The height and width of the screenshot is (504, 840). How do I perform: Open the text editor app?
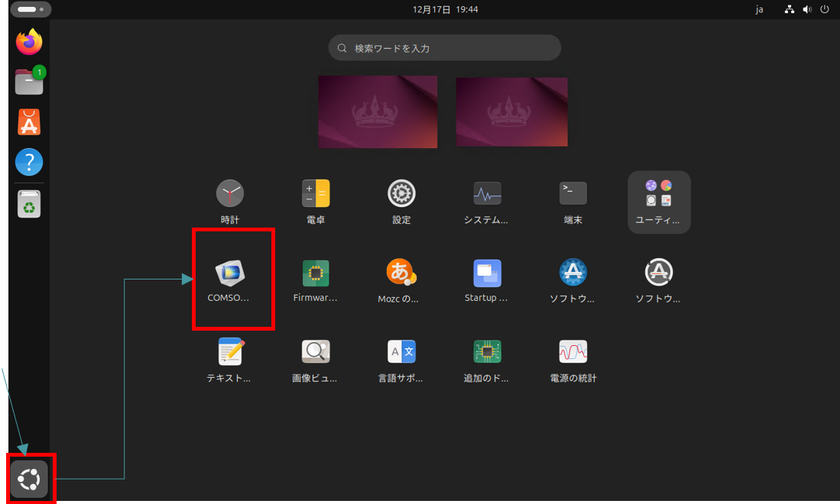coord(229,352)
